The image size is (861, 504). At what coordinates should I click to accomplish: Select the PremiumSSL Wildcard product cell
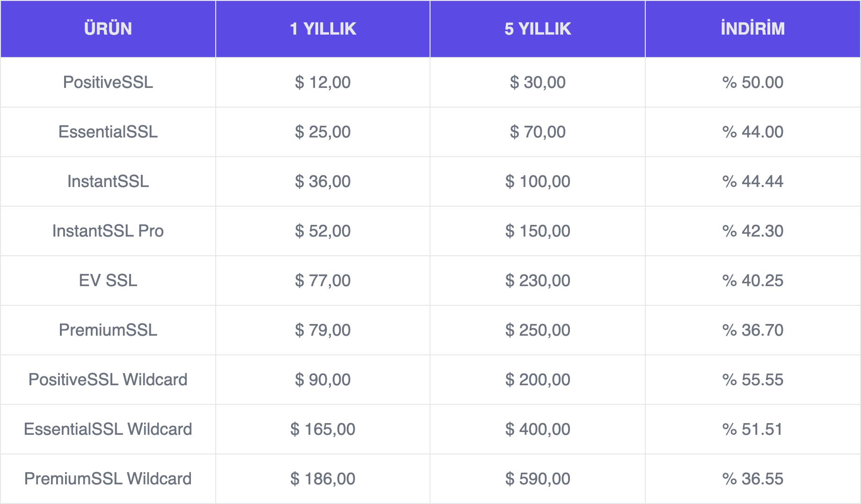click(108, 479)
